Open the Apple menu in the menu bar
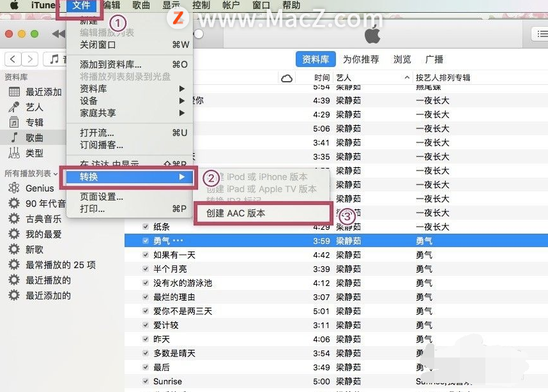This screenshot has width=548, height=392. click(x=14, y=5)
